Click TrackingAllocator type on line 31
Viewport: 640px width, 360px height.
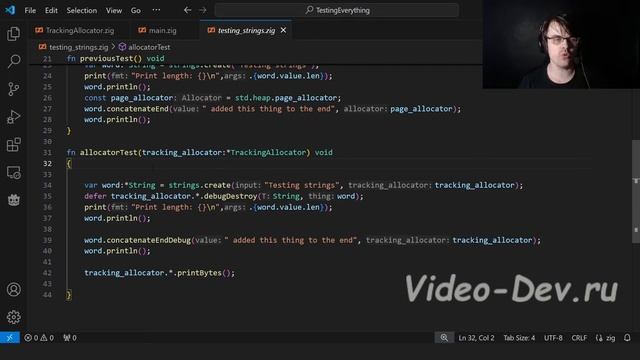point(268,152)
